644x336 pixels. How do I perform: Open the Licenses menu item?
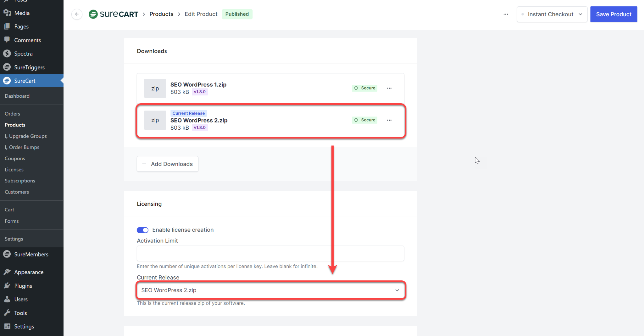point(14,169)
